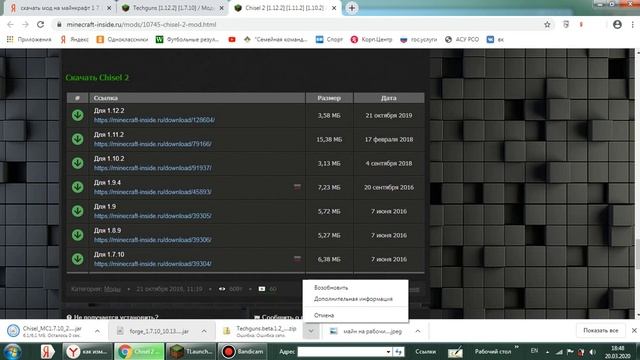Click the EN language indicator
Screen dimensions: 640x360
point(534,351)
